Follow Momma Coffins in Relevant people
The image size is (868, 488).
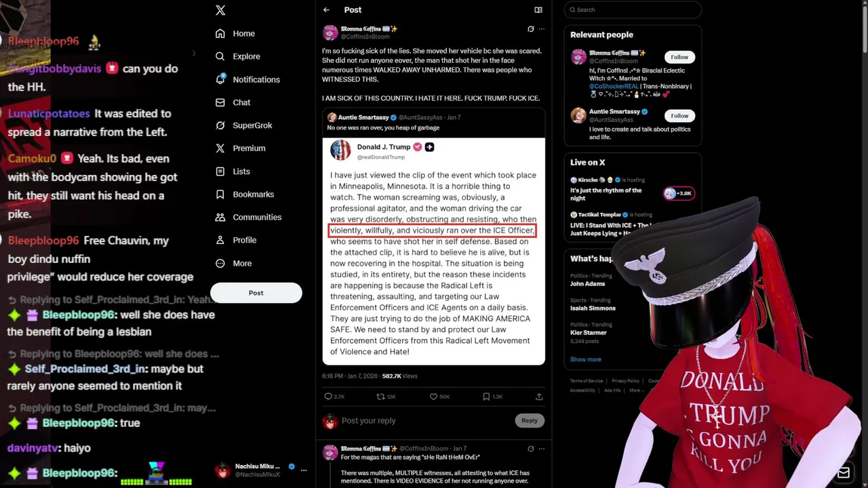(x=679, y=57)
